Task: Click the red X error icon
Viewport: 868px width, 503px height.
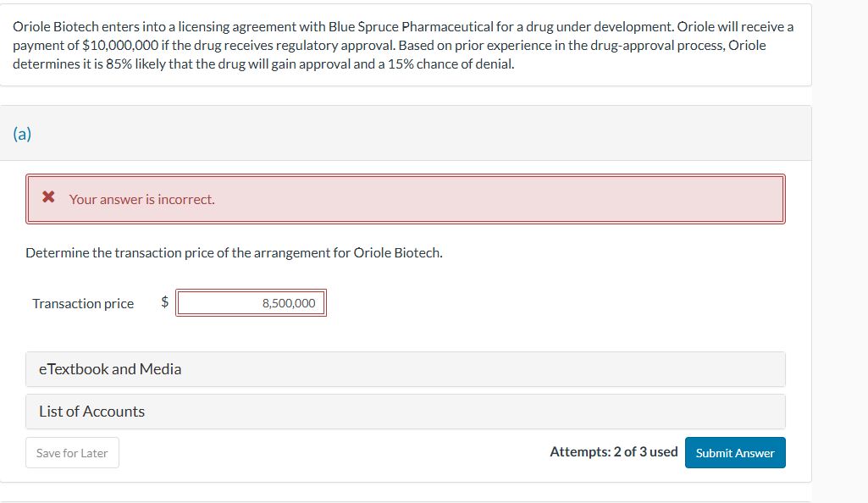Action: [x=48, y=198]
